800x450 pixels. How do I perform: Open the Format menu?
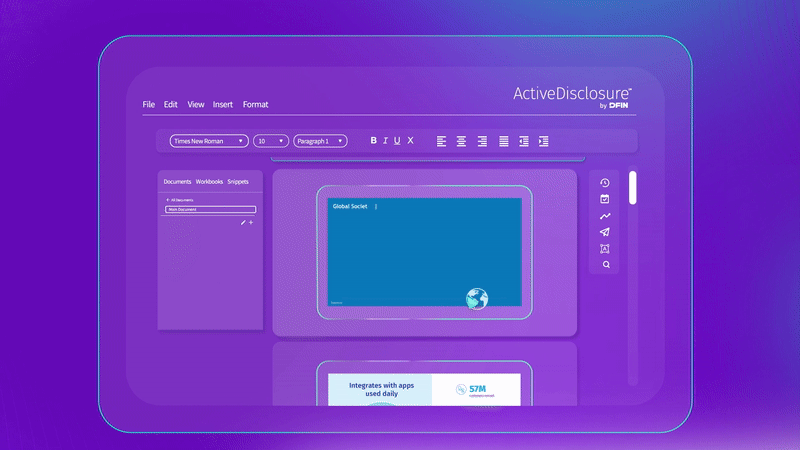255,104
